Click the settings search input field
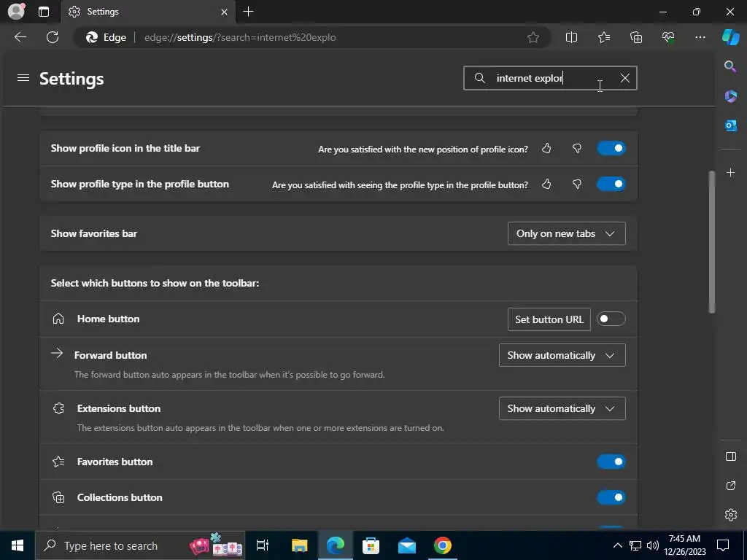 550,78
